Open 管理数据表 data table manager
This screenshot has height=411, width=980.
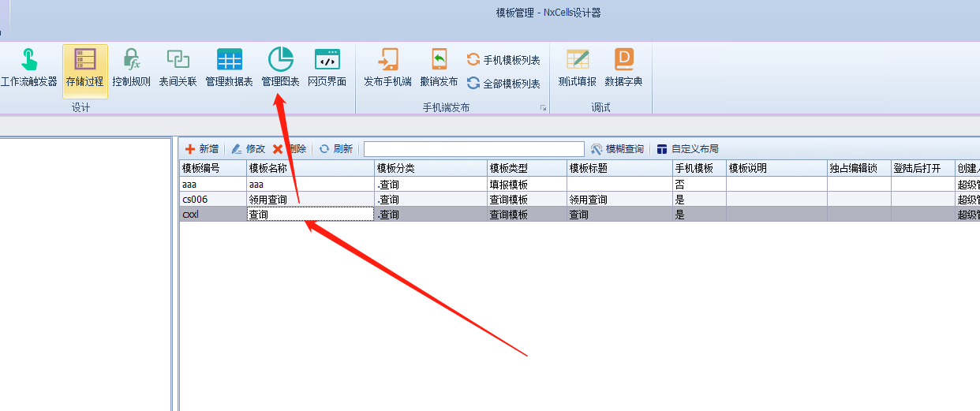point(229,68)
